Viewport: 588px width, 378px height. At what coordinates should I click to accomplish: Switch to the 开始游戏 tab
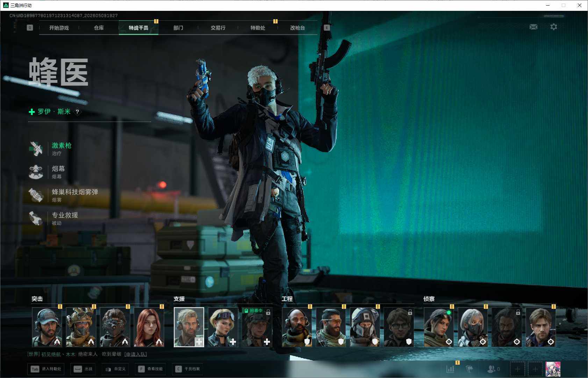coord(59,28)
